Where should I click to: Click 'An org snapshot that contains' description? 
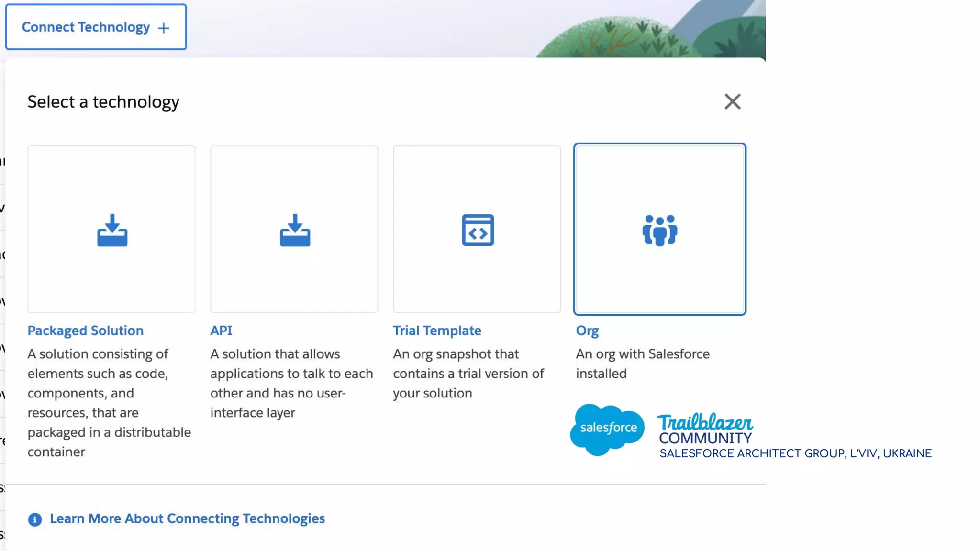[x=468, y=374]
